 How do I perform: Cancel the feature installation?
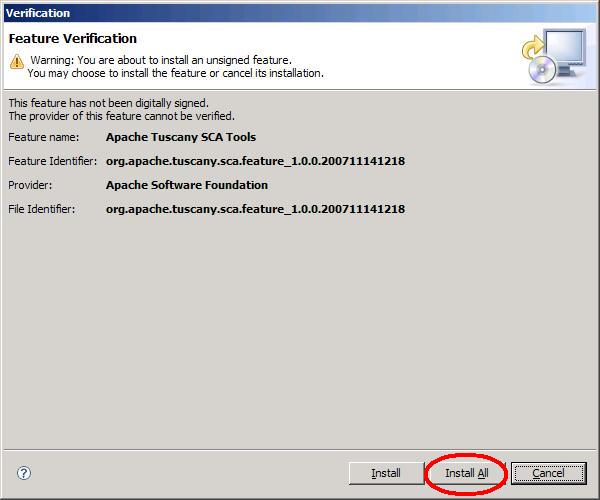click(548, 473)
